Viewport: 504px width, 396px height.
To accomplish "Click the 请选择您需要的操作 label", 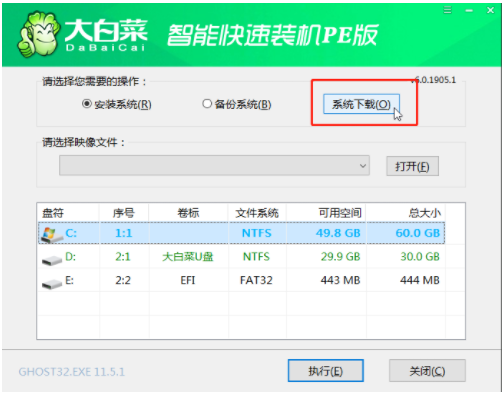I will click(x=94, y=81).
